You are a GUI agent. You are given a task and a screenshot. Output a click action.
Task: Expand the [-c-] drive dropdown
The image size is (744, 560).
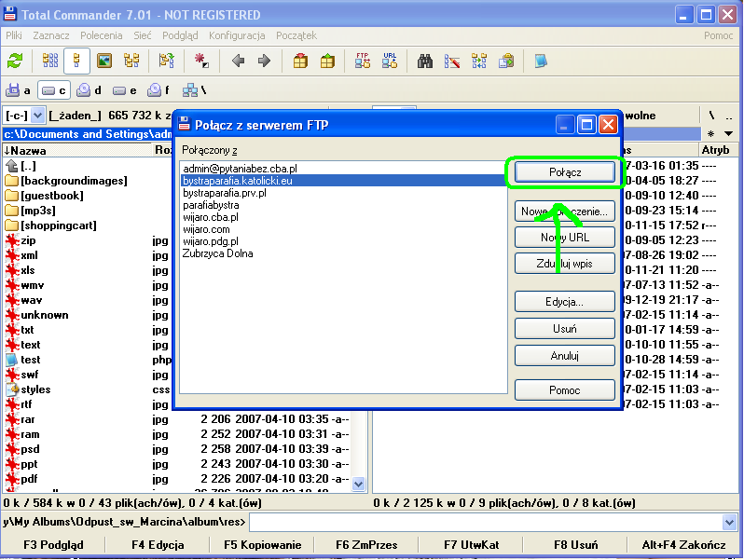37,116
